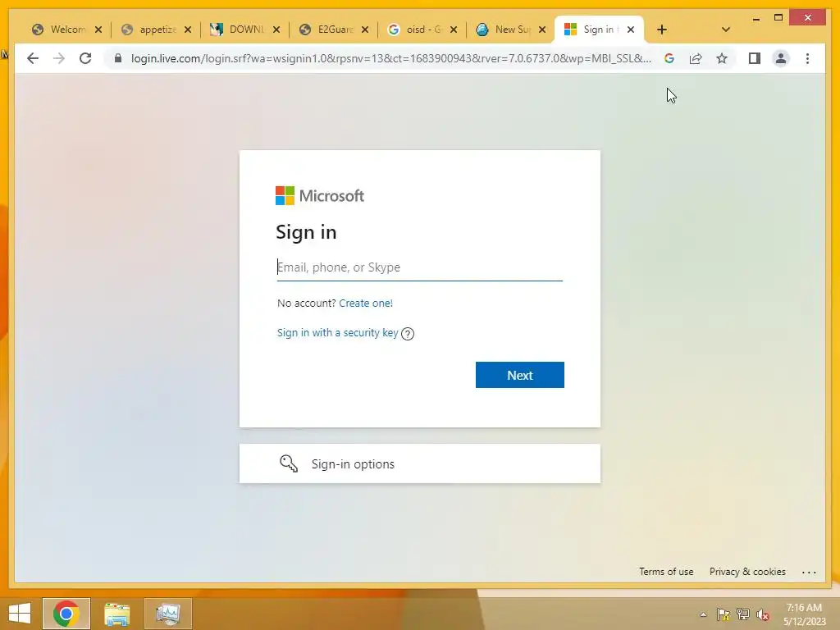Viewport: 840px width, 630px height.
Task: Click the network tray icon
Action: [x=743, y=614]
